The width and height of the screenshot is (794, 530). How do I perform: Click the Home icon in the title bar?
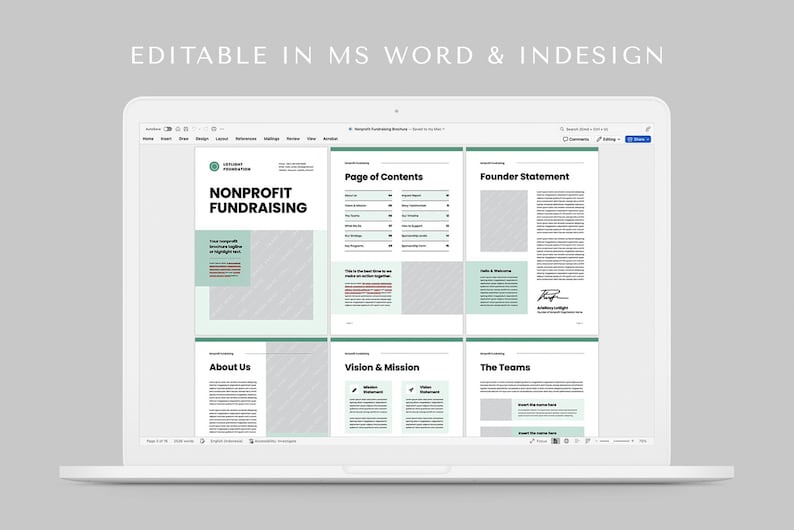tap(178, 129)
